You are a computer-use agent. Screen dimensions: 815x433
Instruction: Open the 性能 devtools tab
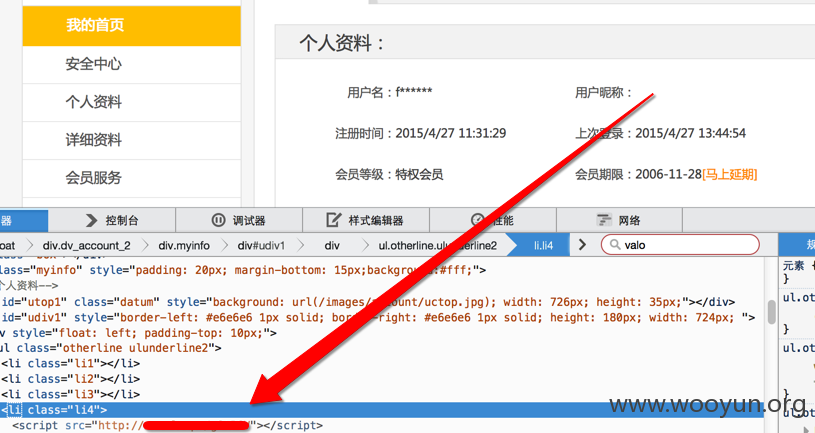(x=493, y=220)
